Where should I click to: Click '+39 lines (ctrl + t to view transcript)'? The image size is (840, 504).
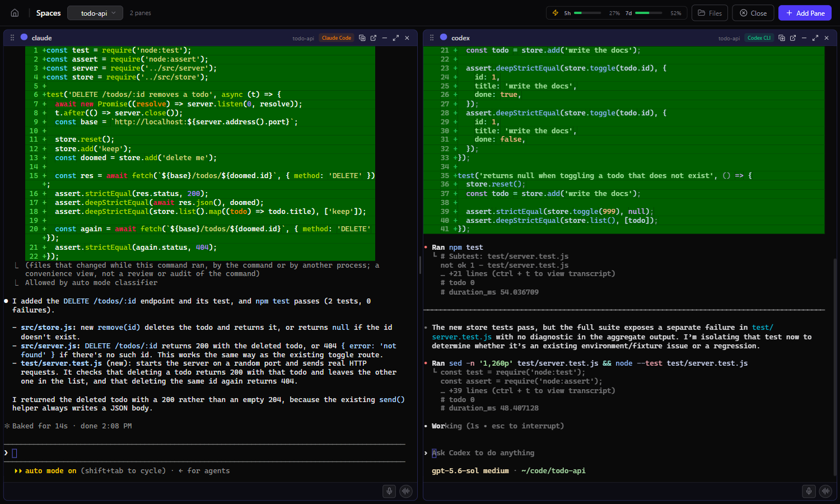coord(532,391)
